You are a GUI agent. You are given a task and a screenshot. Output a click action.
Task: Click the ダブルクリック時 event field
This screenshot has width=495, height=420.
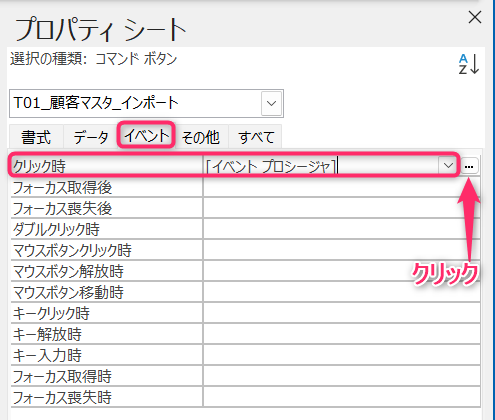click(x=342, y=229)
